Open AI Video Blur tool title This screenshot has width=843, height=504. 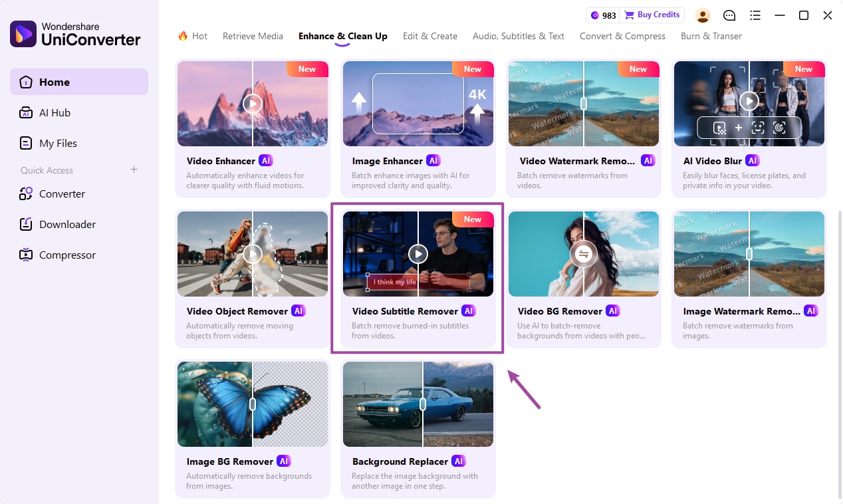(x=712, y=161)
